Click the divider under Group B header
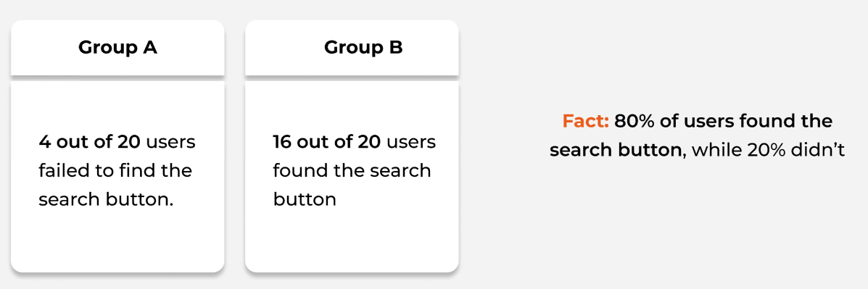The width and height of the screenshot is (868, 289). (352, 78)
